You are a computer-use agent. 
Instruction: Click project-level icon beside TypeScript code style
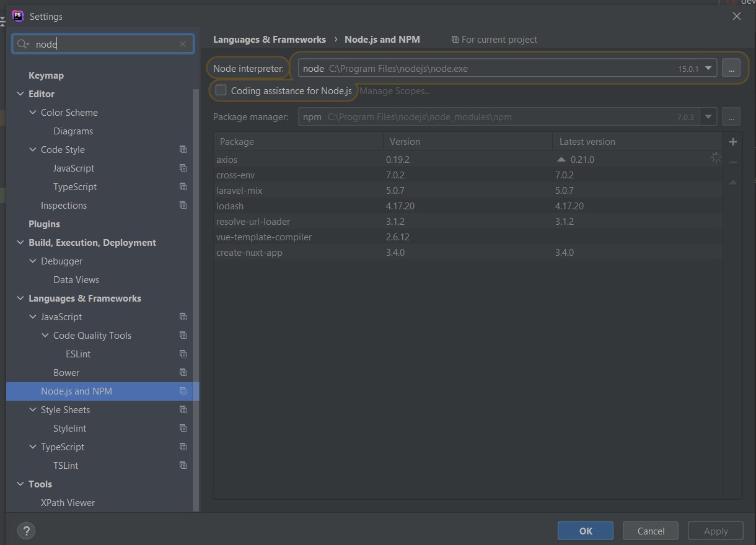click(183, 186)
